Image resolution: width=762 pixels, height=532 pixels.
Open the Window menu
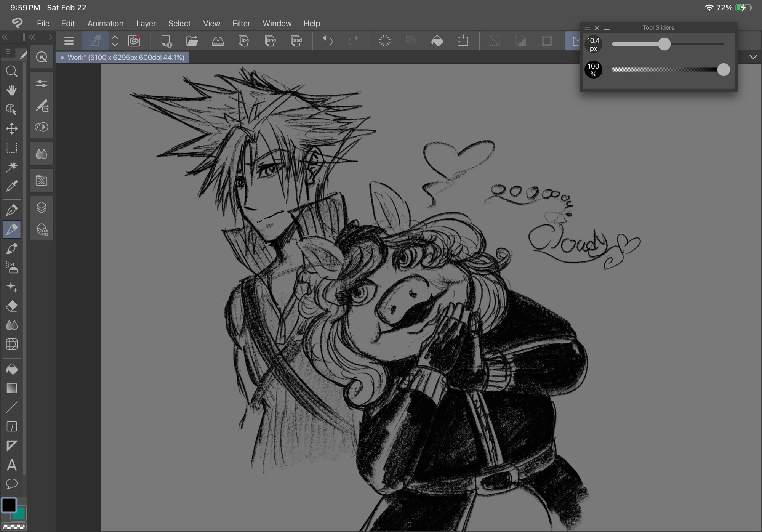[x=277, y=23]
